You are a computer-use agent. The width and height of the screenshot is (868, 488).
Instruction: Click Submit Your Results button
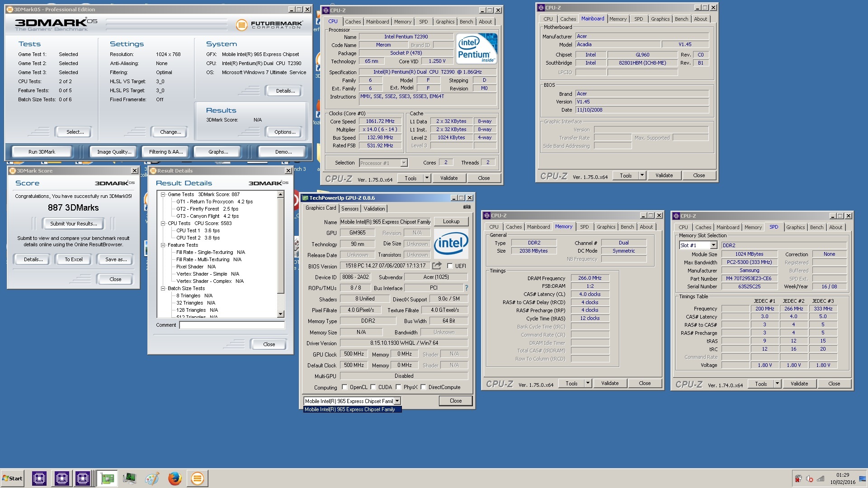pos(73,224)
